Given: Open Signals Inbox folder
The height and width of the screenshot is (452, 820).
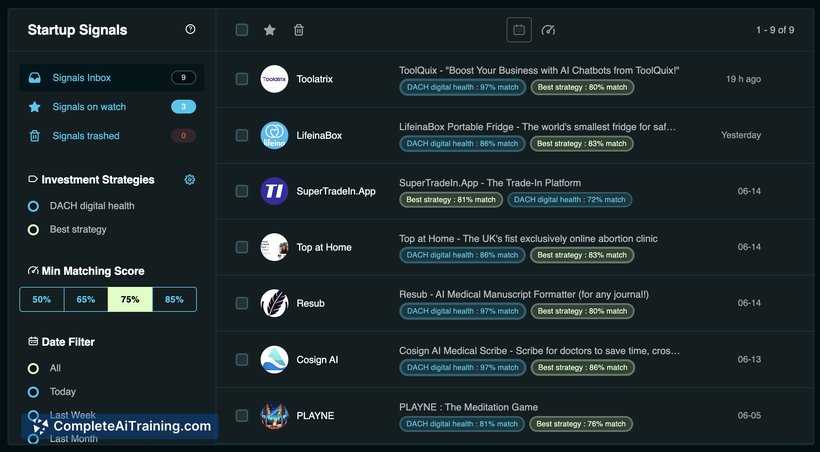Looking at the screenshot, I should click(x=111, y=78).
